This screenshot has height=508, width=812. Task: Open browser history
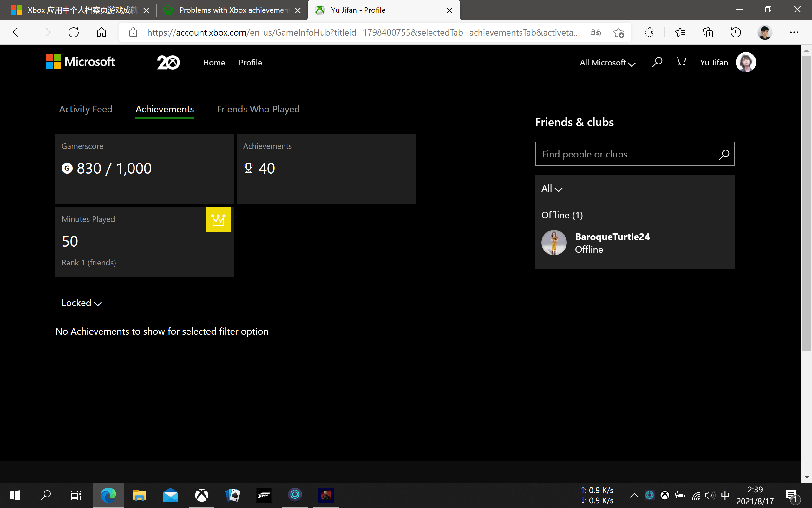point(736,33)
